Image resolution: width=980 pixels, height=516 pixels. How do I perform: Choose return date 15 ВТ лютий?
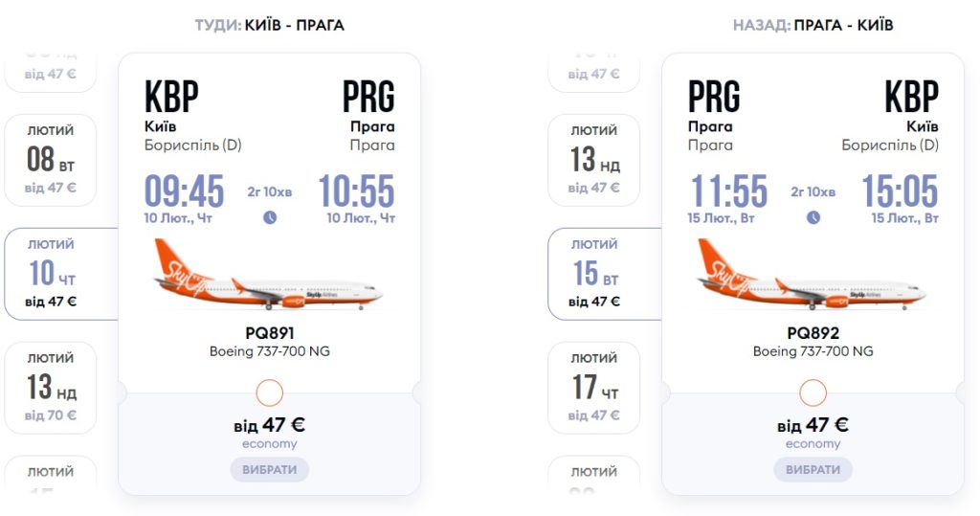[x=594, y=274]
